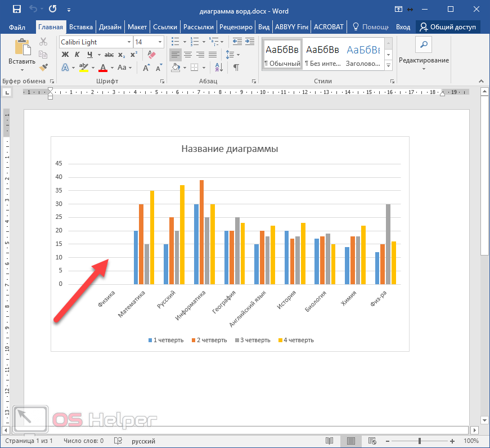Apply subscript formatting

pos(122,55)
